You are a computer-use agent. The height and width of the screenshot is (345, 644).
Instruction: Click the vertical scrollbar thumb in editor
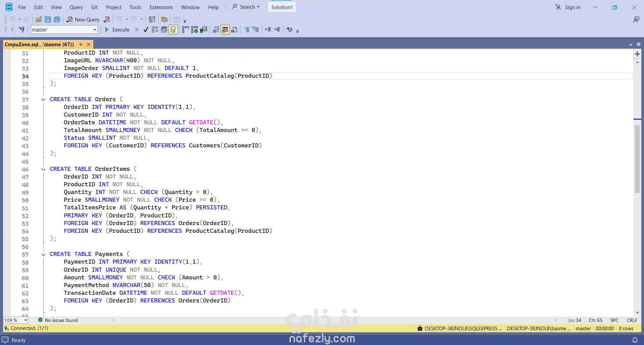click(x=637, y=159)
